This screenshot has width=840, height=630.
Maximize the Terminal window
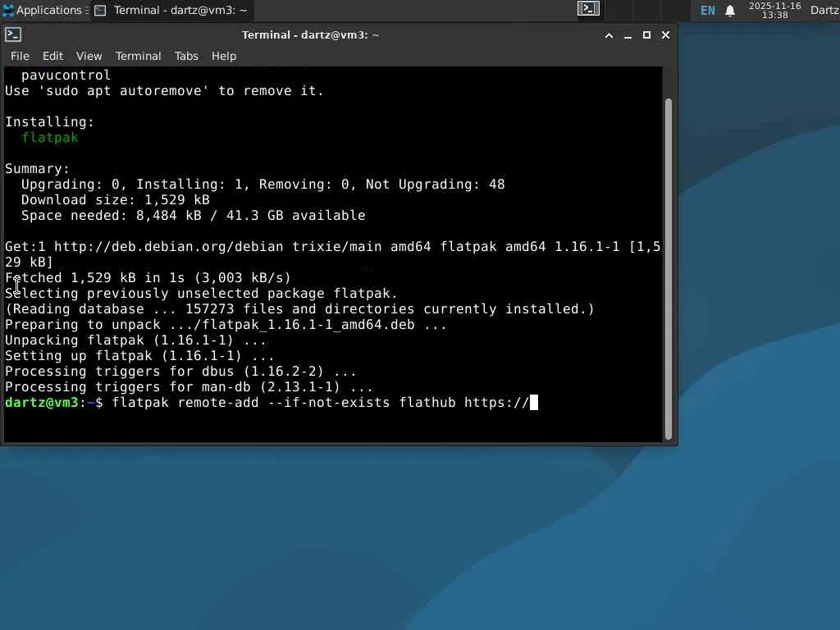click(x=646, y=35)
